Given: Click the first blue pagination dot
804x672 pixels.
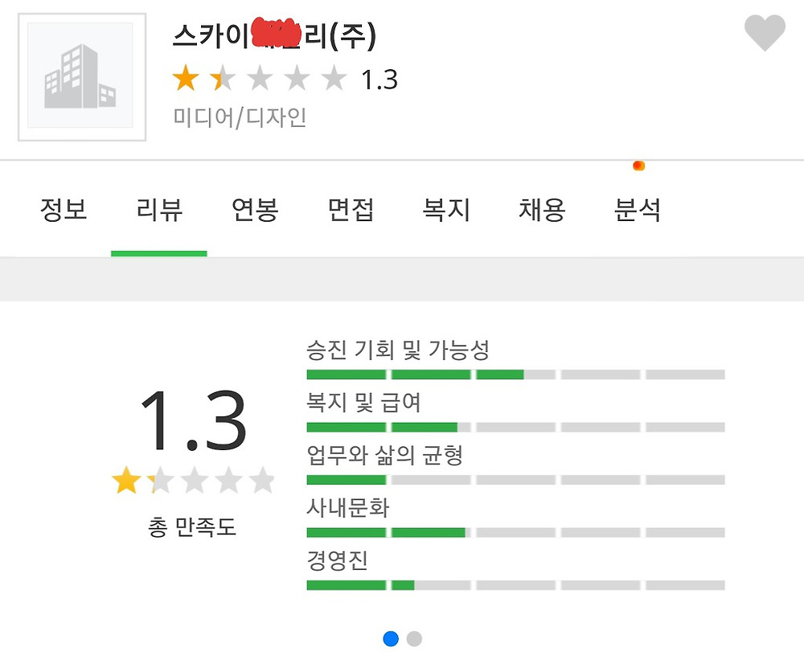Looking at the screenshot, I should 391,639.
